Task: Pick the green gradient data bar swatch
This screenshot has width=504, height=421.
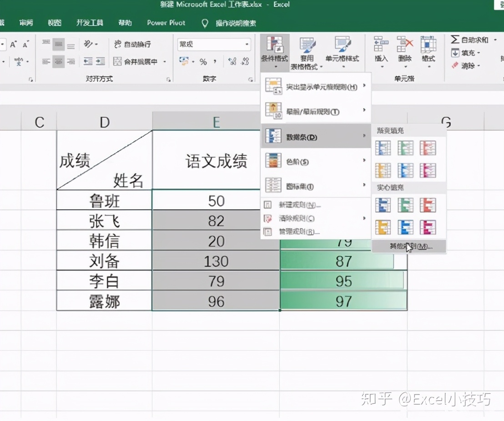Action: click(405, 147)
